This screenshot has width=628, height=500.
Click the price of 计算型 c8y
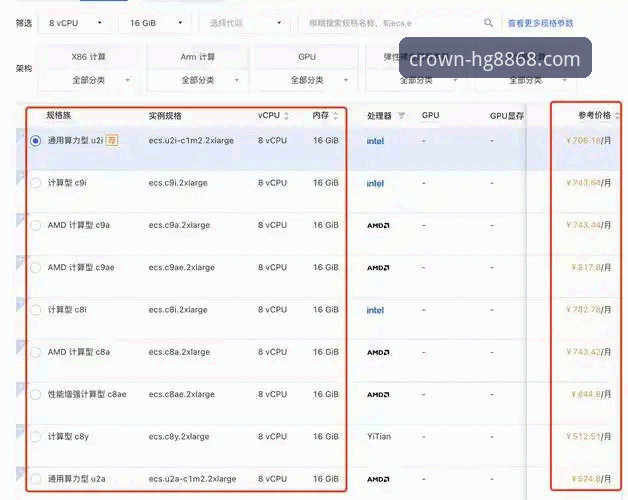click(x=589, y=437)
